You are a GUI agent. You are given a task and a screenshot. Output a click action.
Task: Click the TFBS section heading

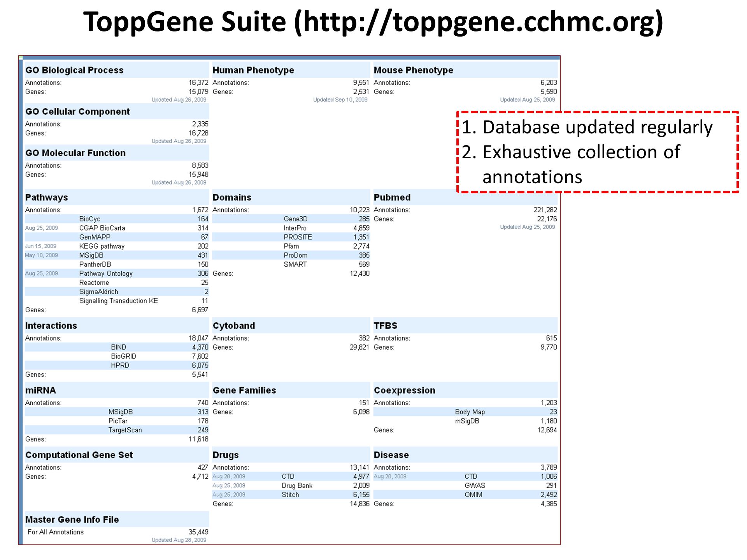[386, 325]
